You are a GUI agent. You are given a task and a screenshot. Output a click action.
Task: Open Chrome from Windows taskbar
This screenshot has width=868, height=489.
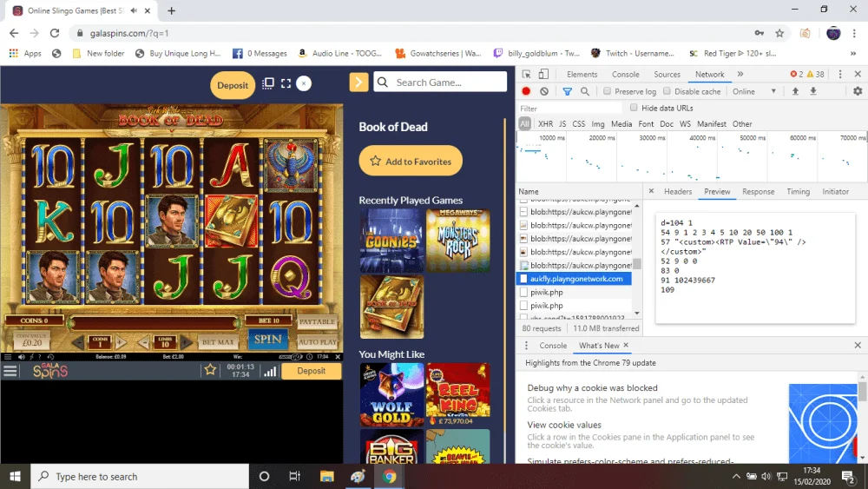[389, 476]
